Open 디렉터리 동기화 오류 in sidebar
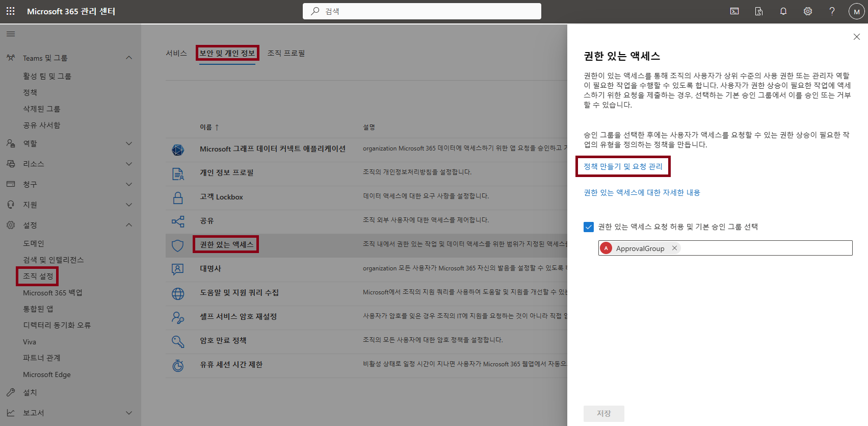The image size is (868, 426). (x=57, y=325)
